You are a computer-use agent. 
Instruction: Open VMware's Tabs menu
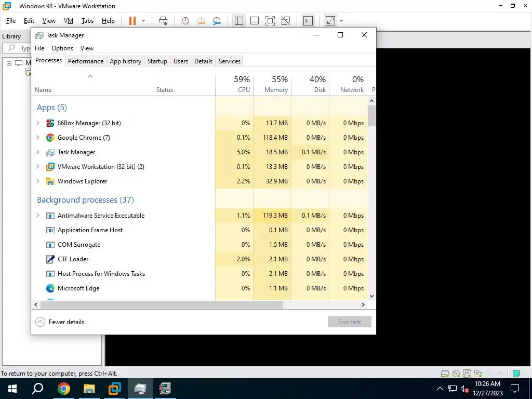pos(87,21)
